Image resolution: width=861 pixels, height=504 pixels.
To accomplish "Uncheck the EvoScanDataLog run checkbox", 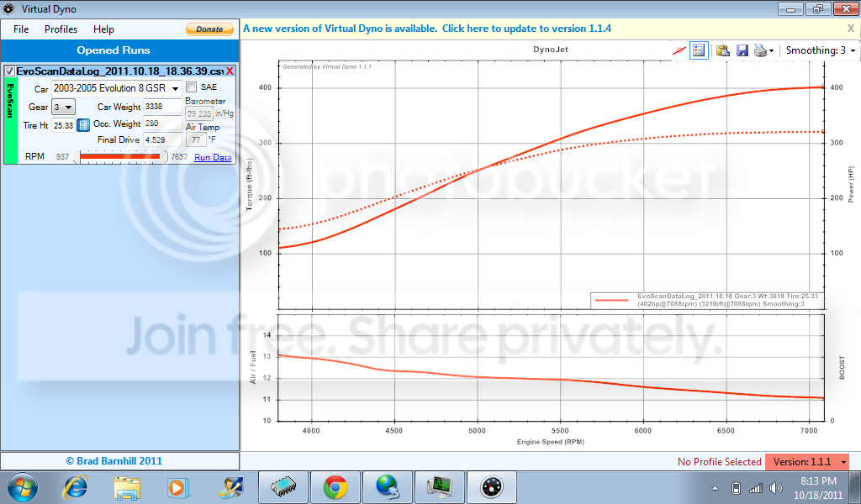I will 10,71.
